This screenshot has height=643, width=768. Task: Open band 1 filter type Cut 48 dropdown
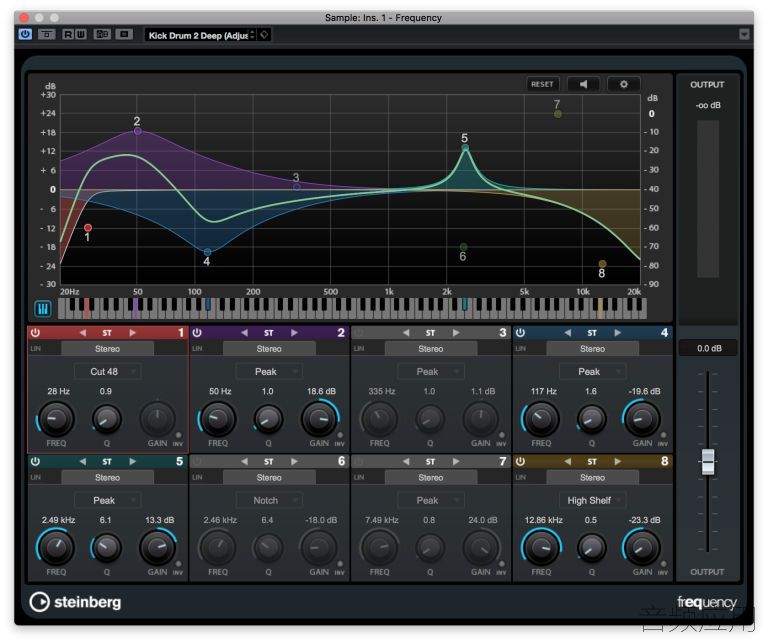(107, 371)
